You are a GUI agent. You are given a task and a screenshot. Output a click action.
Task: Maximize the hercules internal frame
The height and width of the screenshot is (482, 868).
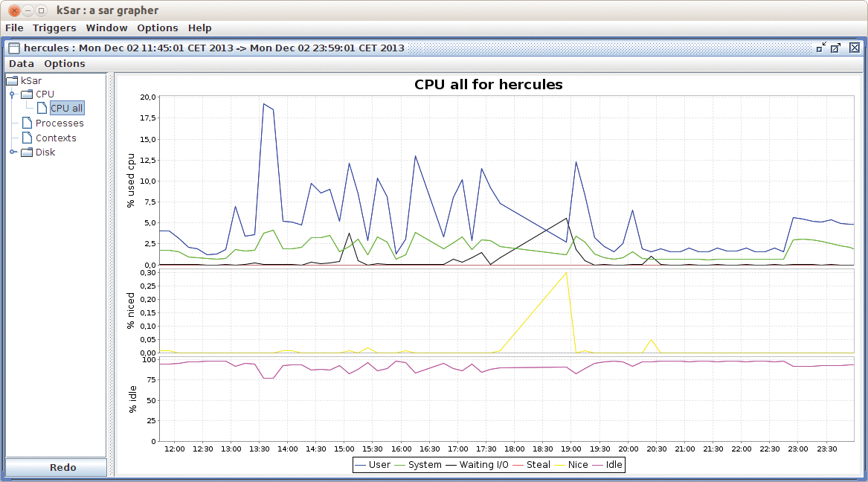pos(836,48)
